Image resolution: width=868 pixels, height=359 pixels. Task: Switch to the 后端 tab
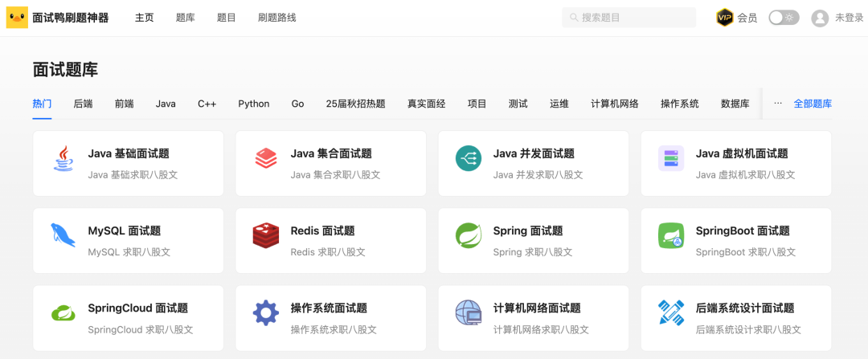(x=83, y=104)
